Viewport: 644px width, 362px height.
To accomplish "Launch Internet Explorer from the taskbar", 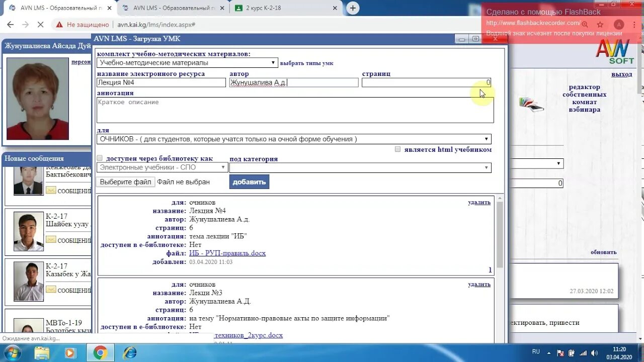I will pos(130,353).
